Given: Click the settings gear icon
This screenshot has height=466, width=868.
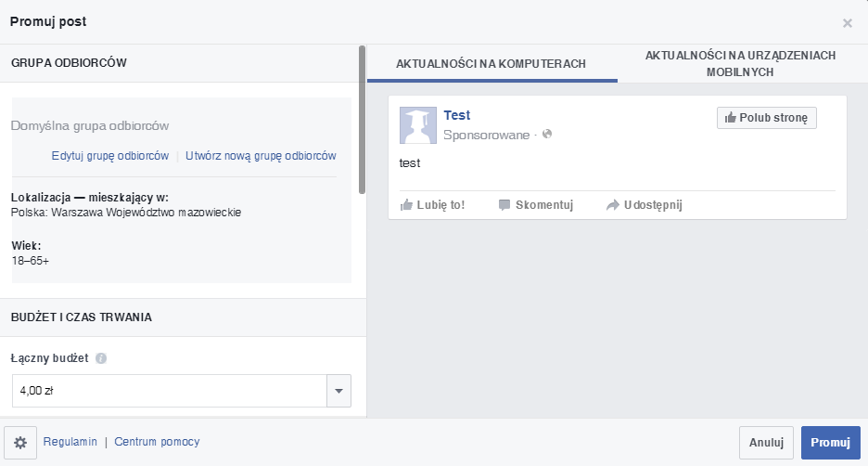Looking at the screenshot, I should [x=20, y=443].
